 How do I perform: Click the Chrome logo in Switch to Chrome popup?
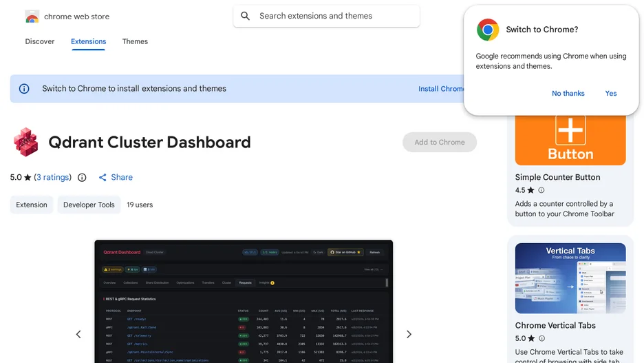(x=488, y=30)
